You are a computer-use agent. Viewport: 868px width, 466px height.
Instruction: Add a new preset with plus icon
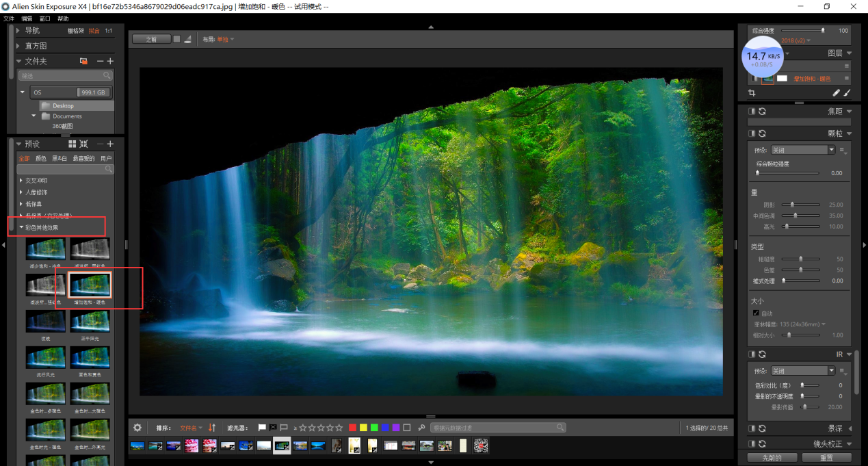(110, 144)
